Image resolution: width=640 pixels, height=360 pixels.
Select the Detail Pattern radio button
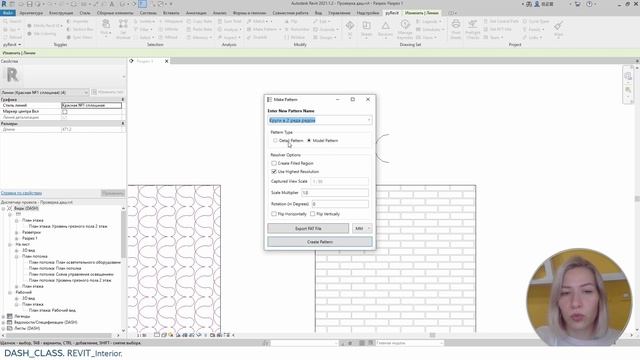tap(275, 140)
